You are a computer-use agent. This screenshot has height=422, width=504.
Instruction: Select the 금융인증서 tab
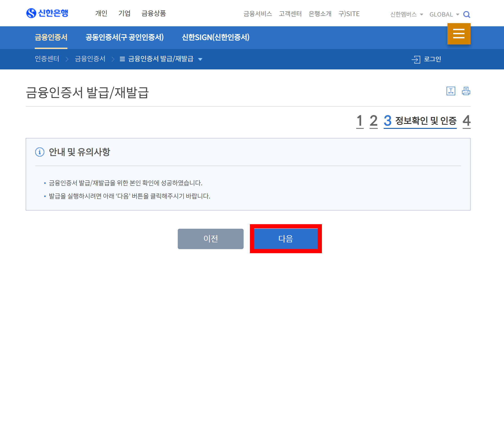51,37
